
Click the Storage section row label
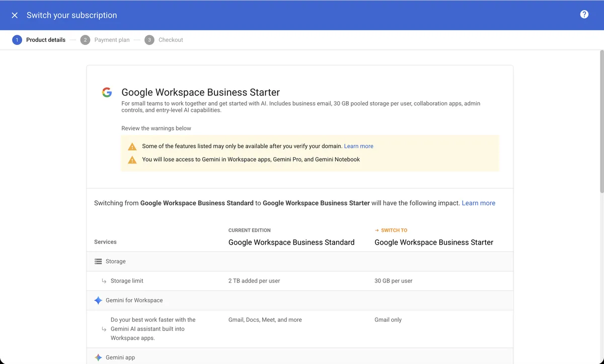pyautogui.click(x=116, y=261)
